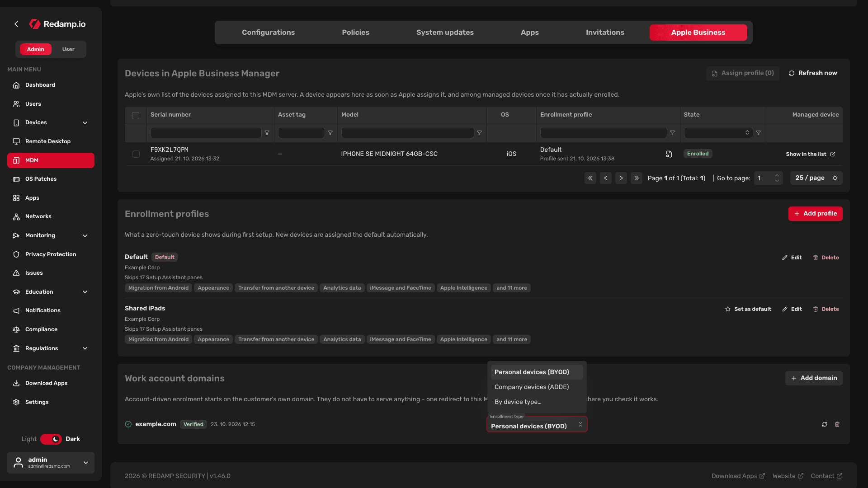Click the Go to page number stepper
Viewport: 868px width, 488px height.
tap(777, 178)
